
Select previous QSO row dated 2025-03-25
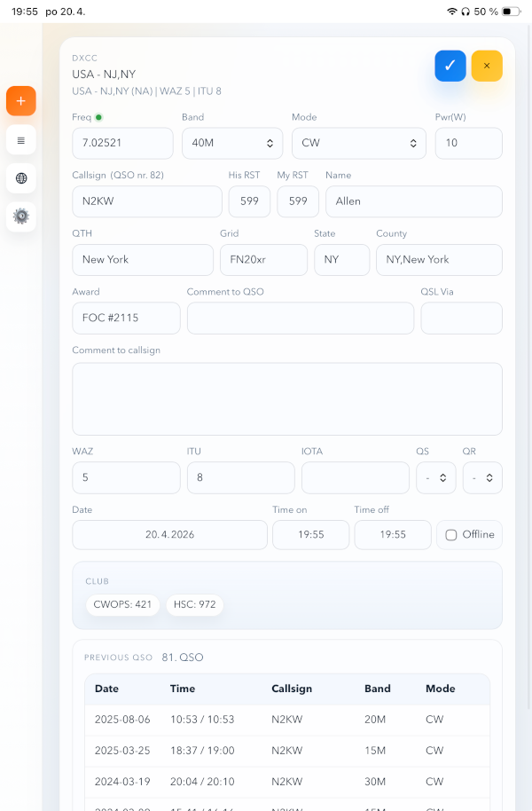coord(287,751)
